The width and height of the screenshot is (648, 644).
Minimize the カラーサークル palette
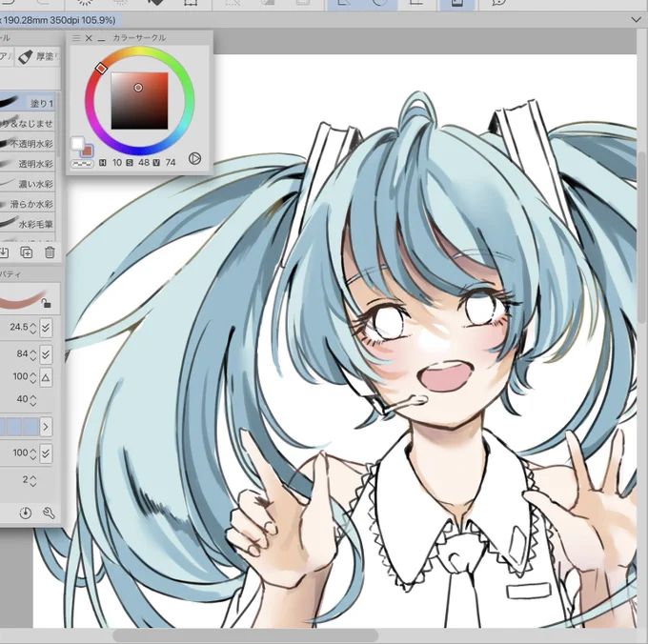pos(102,38)
